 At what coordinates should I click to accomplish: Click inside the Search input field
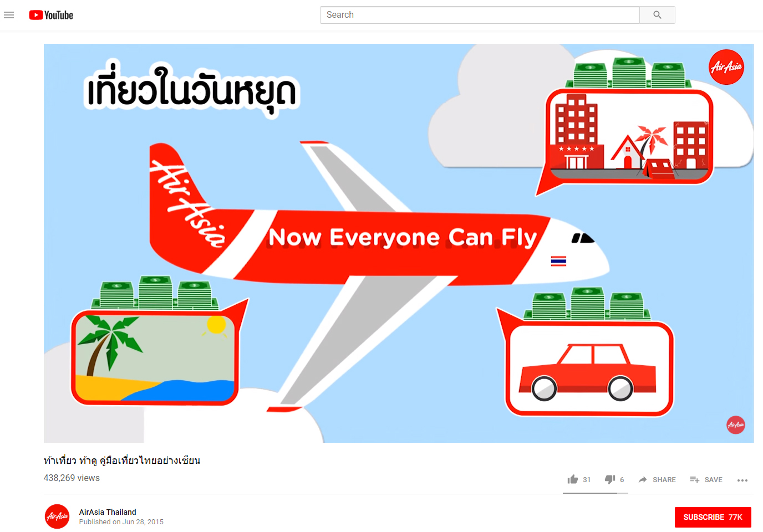coord(480,15)
